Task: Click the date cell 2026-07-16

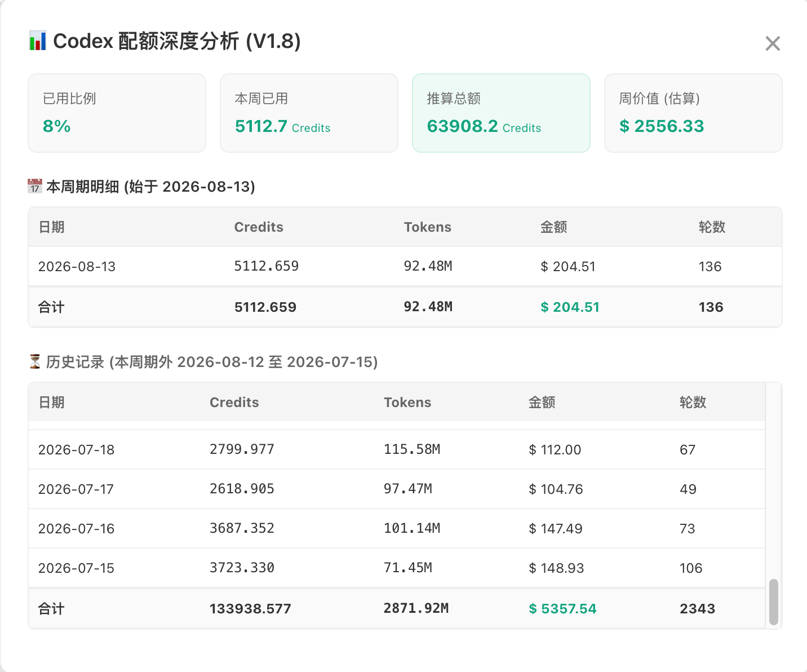Action: point(76,529)
